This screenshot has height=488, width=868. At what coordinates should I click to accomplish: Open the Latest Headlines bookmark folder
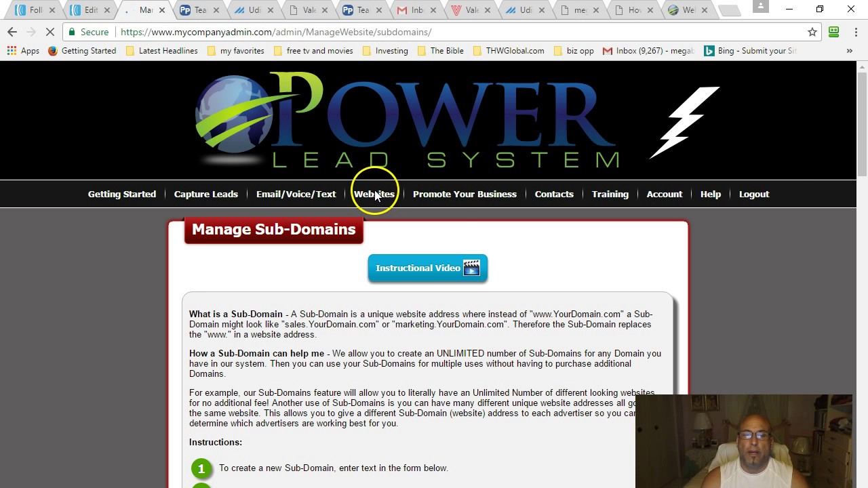click(161, 51)
